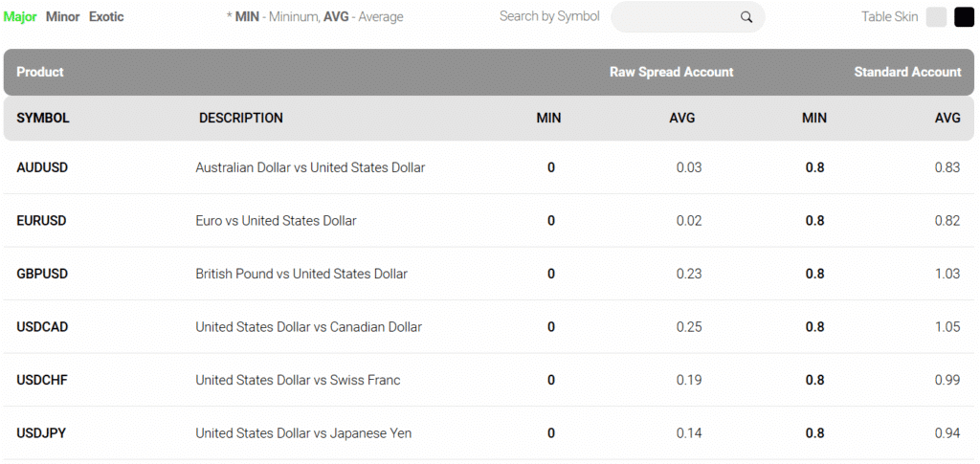Click the SYMBOL column header
Image resolution: width=980 pixels, height=464 pixels.
43,118
